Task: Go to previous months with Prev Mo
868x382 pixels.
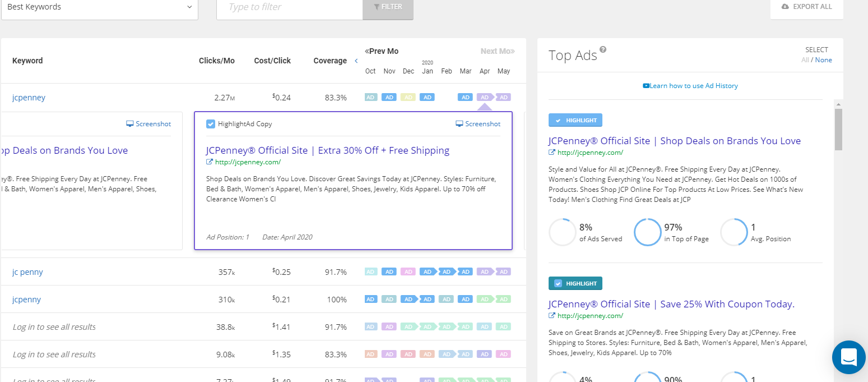Action: 382,51
